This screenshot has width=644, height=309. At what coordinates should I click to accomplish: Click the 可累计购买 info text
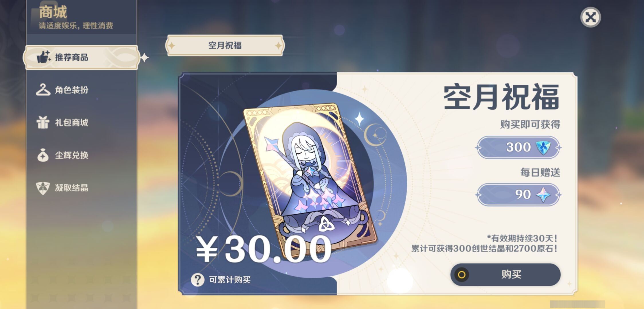click(x=230, y=280)
